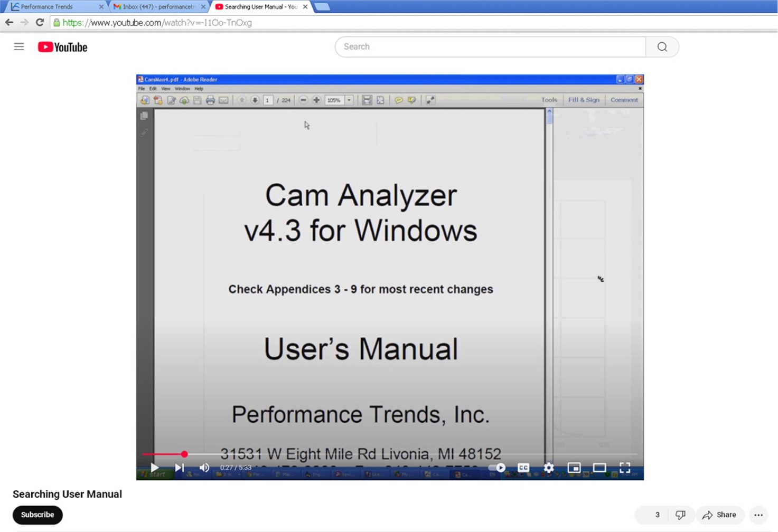Open the Help menu in Adobe Reader
The width and height of the screenshot is (778, 532).
pos(199,89)
